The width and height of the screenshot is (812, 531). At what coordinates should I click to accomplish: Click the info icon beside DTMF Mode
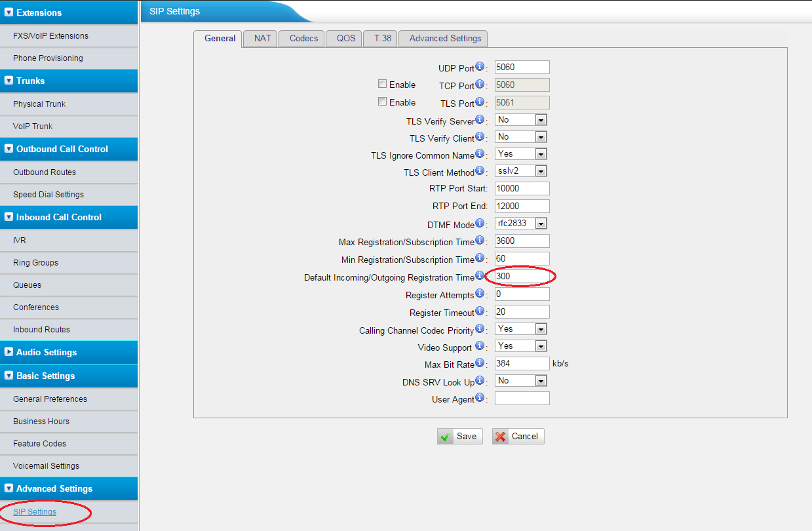click(x=480, y=224)
